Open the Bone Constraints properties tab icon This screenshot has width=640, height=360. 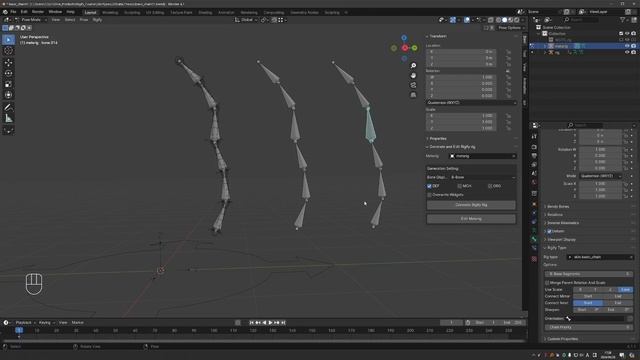point(534,248)
